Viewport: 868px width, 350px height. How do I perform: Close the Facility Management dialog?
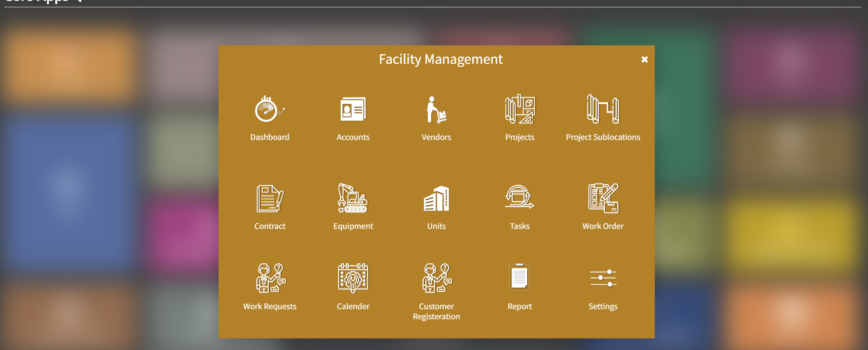pyautogui.click(x=644, y=60)
